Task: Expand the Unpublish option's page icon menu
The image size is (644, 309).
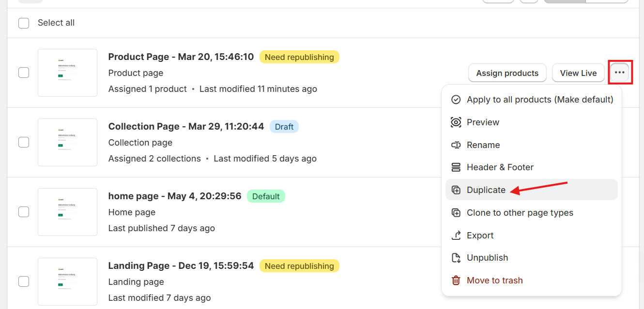Action: coord(456,257)
